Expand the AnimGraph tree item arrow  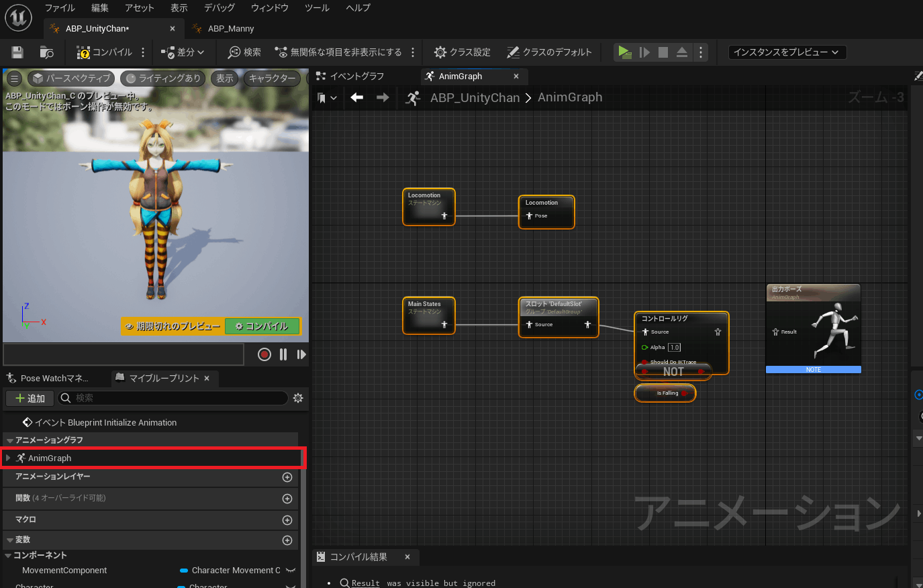pos(8,458)
